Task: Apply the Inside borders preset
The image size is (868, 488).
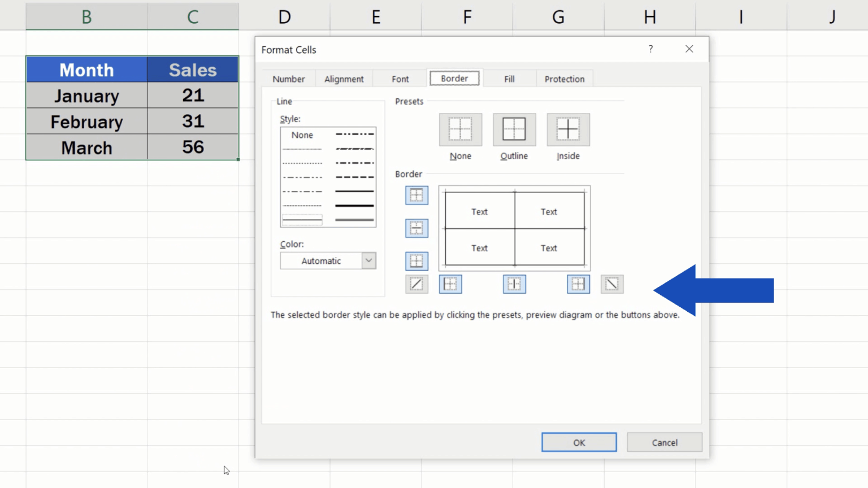Action: click(x=568, y=129)
